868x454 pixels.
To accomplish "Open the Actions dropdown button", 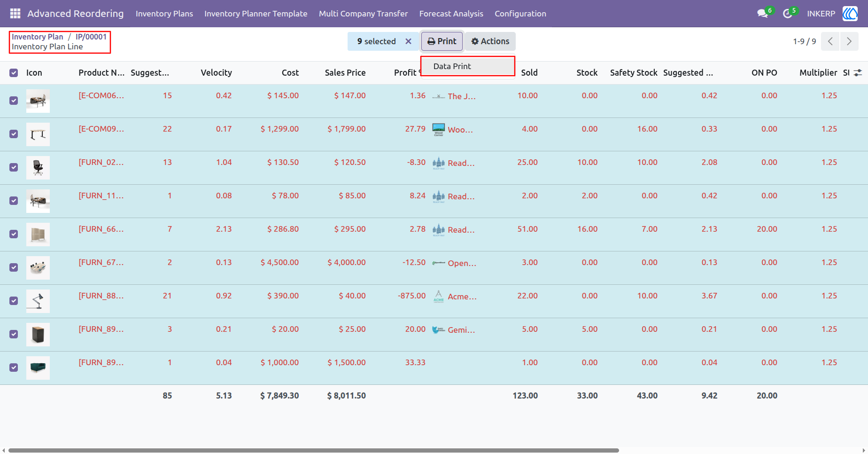I will [x=490, y=41].
